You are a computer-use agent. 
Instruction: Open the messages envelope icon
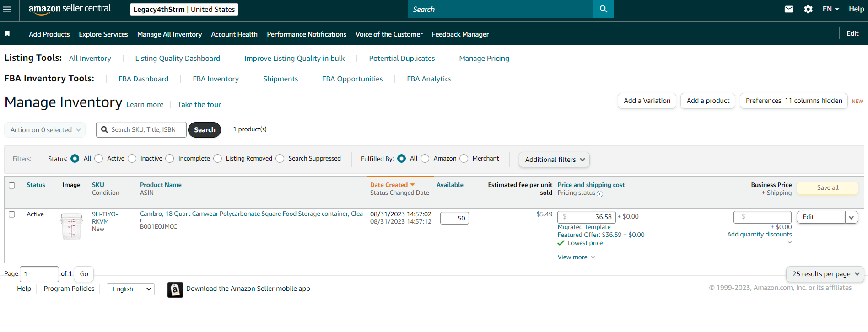tap(789, 9)
